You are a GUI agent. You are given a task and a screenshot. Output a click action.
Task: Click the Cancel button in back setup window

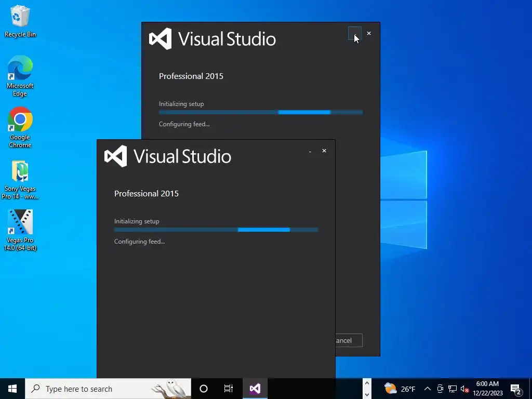point(349,340)
